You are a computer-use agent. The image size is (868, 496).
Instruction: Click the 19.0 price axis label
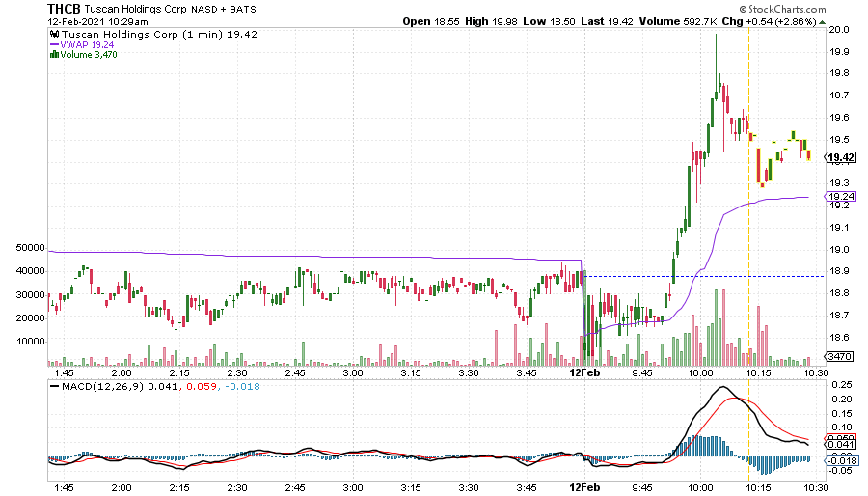tap(839, 250)
